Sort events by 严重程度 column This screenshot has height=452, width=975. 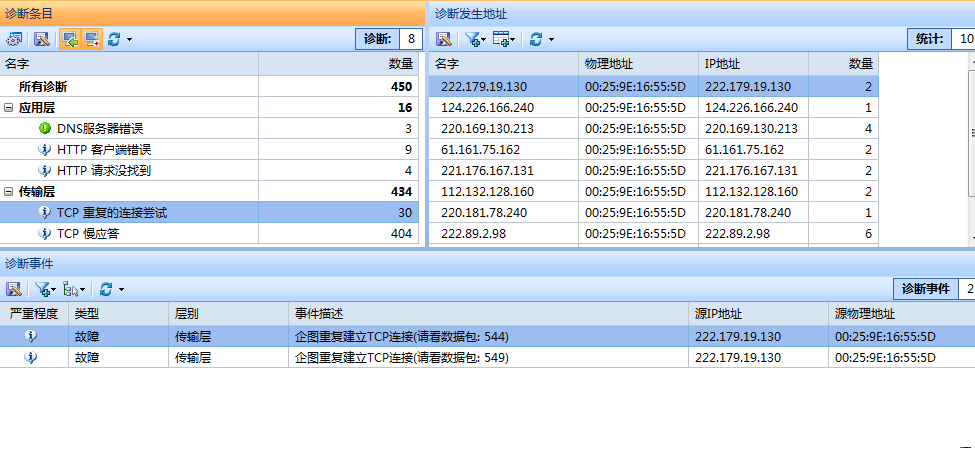pyautogui.click(x=34, y=314)
